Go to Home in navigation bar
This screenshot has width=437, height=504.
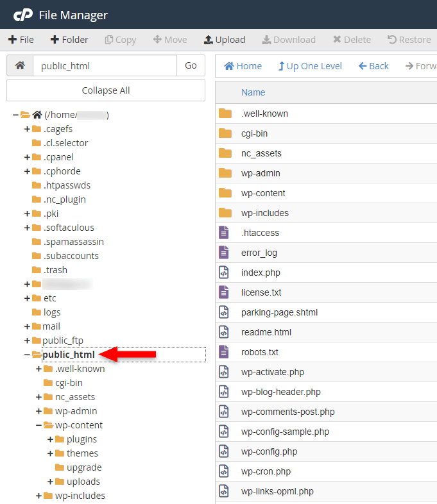[243, 66]
